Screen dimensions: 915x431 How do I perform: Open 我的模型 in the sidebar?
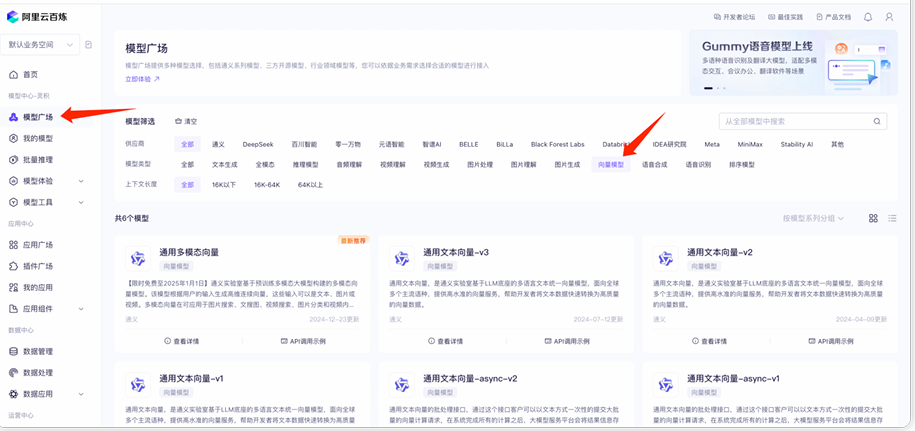point(38,138)
